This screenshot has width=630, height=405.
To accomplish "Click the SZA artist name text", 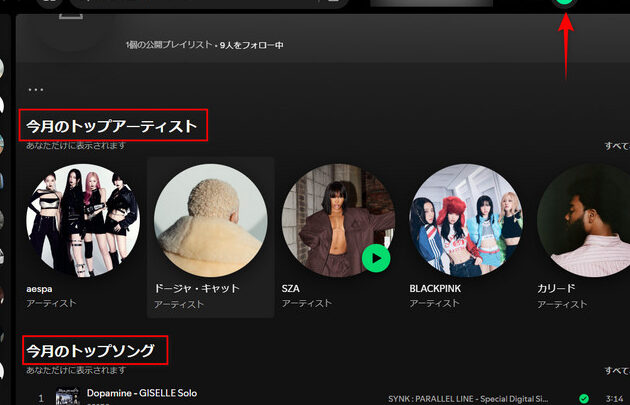I will (290, 288).
